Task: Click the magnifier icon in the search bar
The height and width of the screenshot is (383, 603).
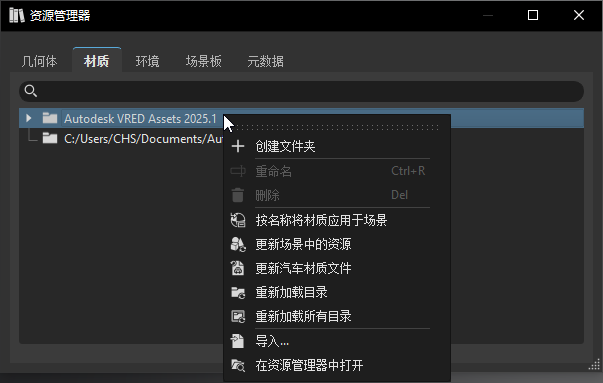Action: coord(31,91)
